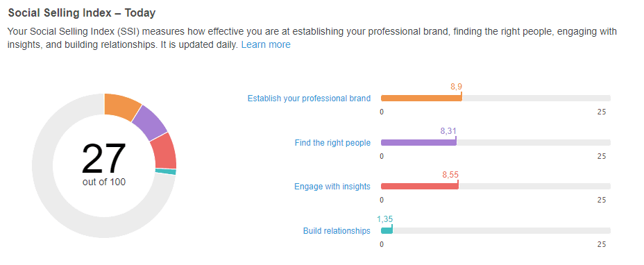Click the 8,31 score label
Screen dimensions: 644x265
click(448, 131)
